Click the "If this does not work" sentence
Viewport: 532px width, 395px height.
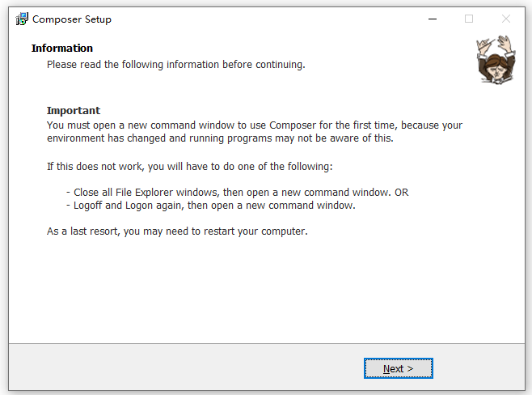tap(189, 166)
